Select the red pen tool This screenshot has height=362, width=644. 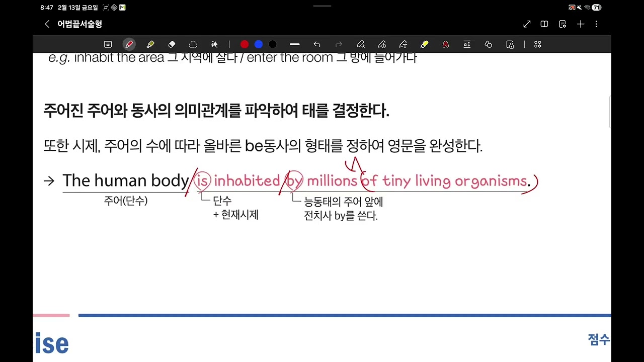129,44
